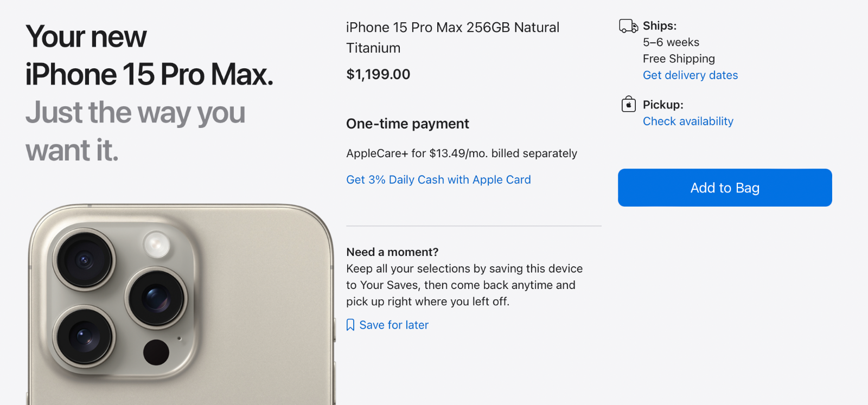Open Get 3% Daily Cash with Apple Card

tap(438, 179)
